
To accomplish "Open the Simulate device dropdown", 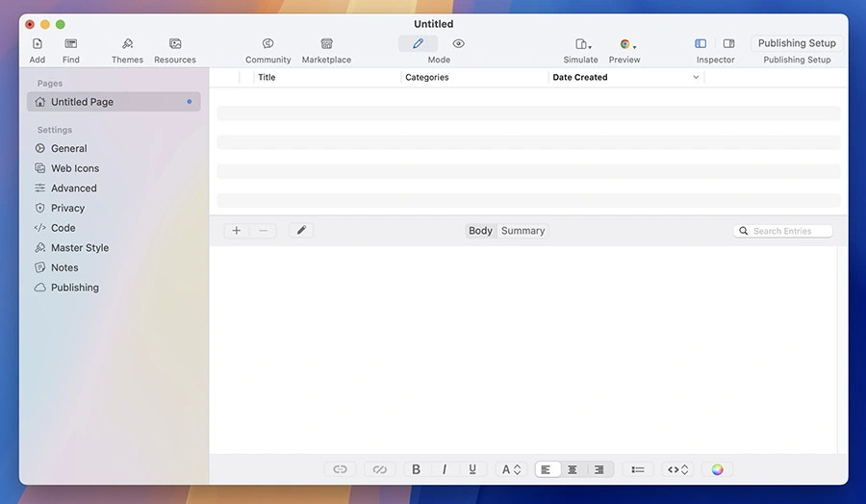I will 582,44.
